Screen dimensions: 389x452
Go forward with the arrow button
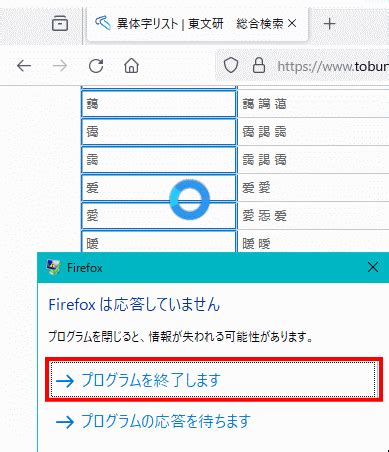coord(60,66)
